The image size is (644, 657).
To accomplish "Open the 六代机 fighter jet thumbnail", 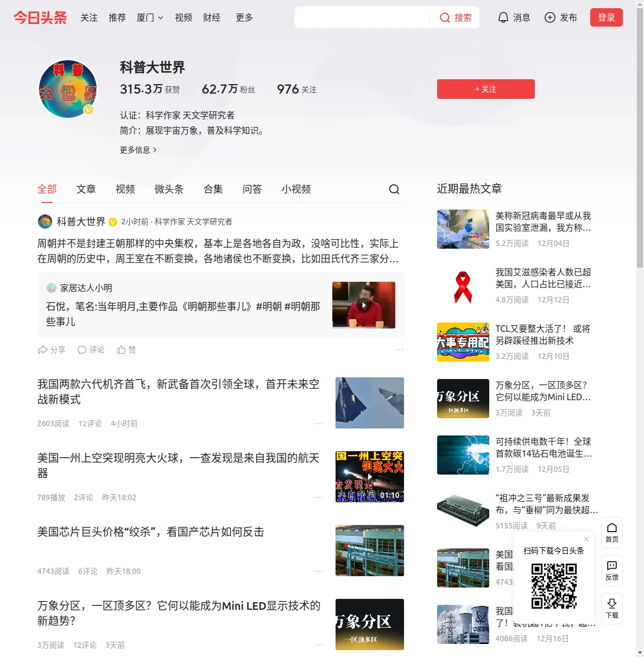I will (x=370, y=403).
